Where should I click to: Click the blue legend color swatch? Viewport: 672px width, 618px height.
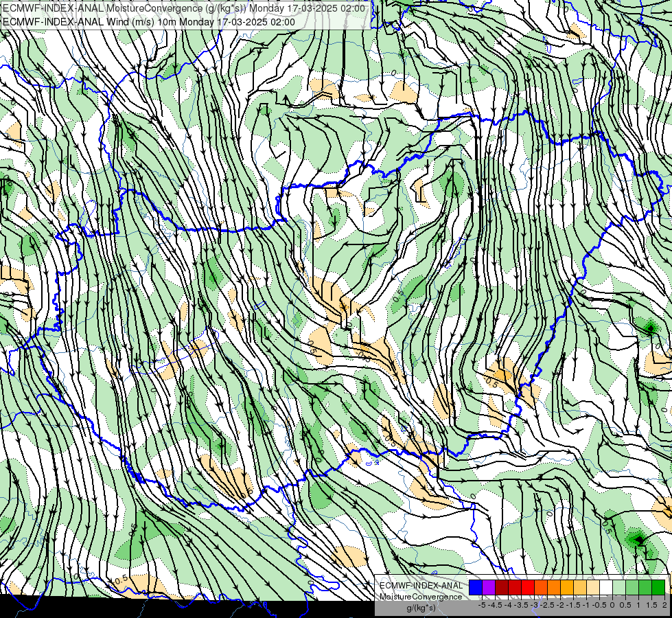(476, 587)
